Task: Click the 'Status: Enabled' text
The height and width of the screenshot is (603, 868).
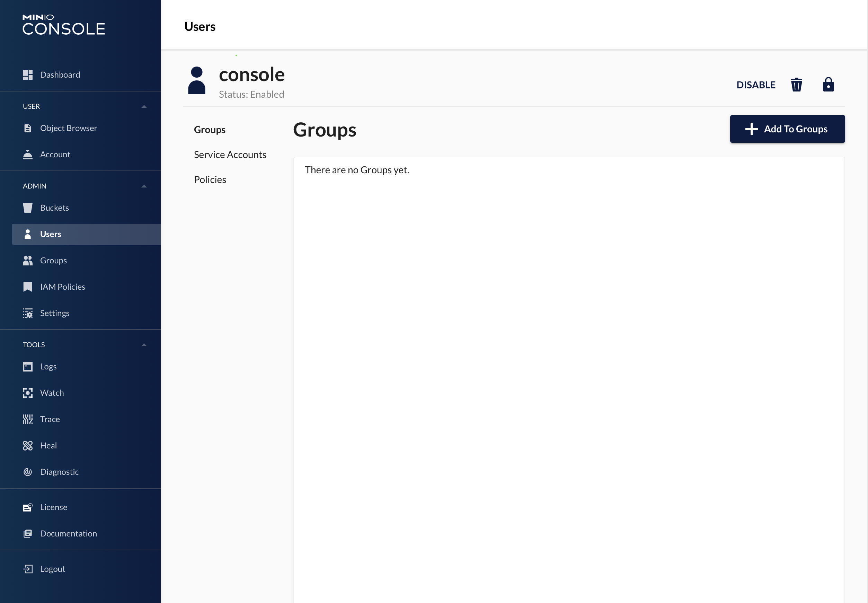Action: pos(251,95)
